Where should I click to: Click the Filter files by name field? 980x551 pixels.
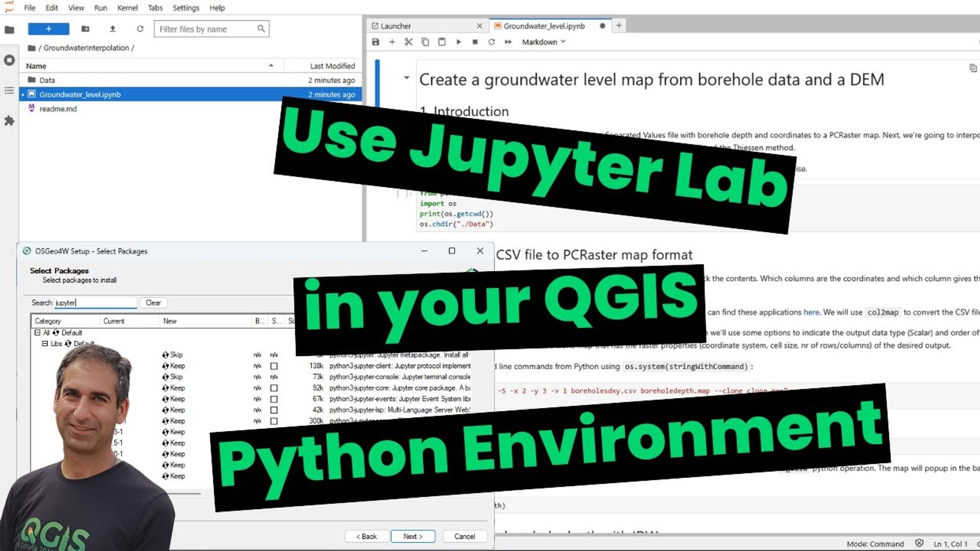pyautogui.click(x=211, y=29)
